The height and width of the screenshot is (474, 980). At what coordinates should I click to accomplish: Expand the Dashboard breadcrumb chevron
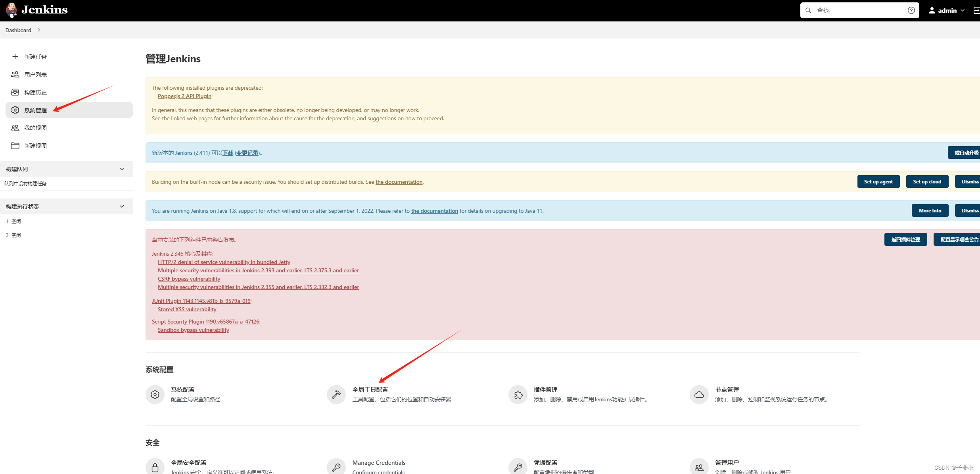pos(38,30)
